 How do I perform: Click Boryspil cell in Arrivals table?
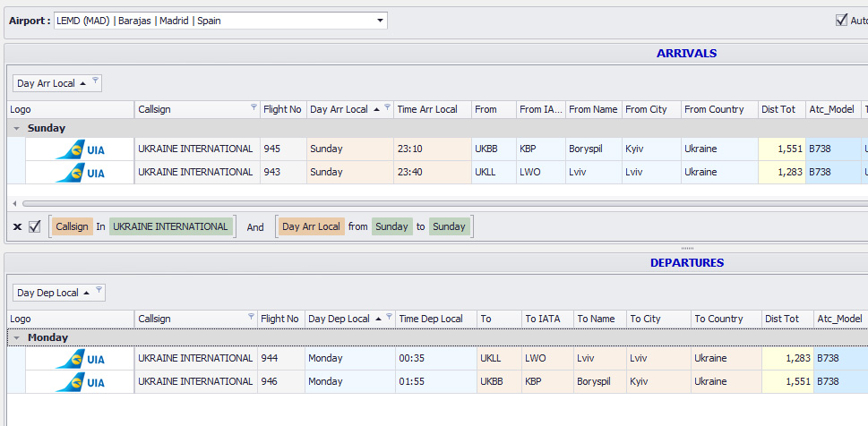pos(593,149)
